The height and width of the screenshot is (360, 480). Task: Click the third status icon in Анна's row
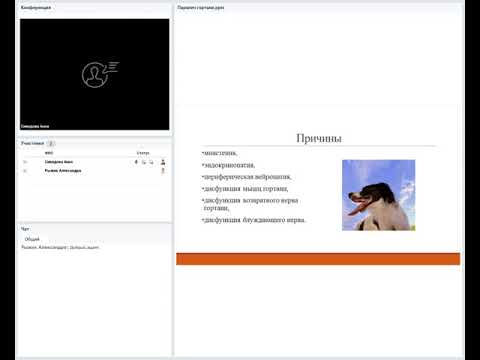[151, 162]
